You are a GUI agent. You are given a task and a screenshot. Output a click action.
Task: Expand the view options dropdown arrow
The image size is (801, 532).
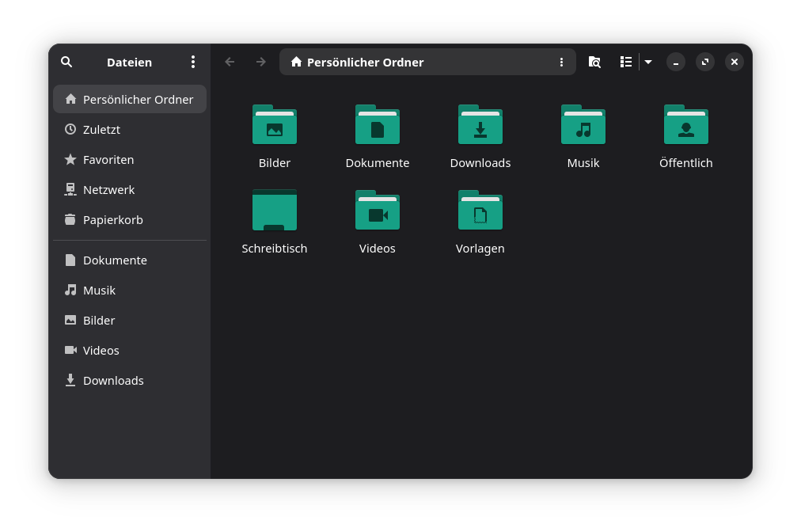pyautogui.click(x=648, y=62)
